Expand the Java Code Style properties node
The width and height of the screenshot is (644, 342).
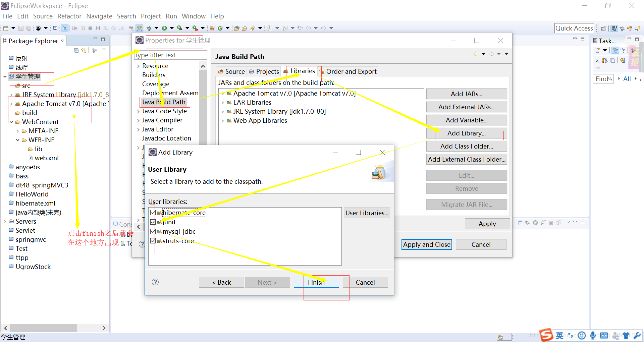pos(138,111)
